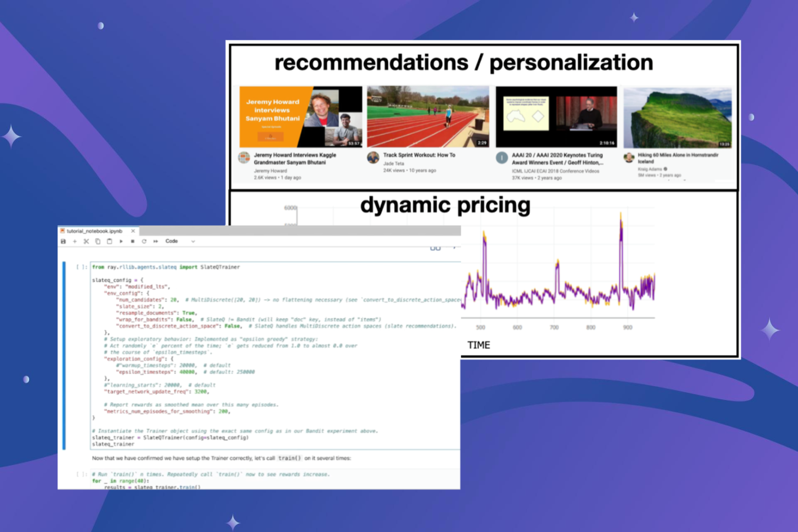Click the ICML IJCAI channel icon
The width and height of the screenshot is (798, 532).
point(502,158)
